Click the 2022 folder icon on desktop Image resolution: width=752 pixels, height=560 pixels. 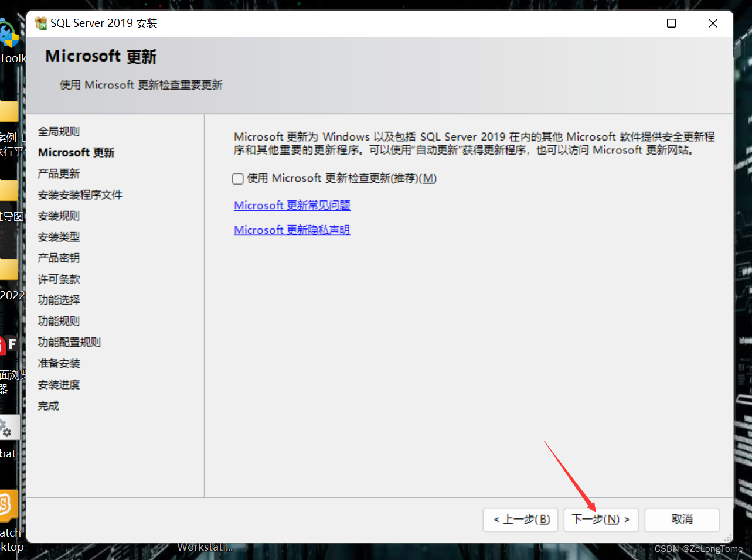[9, 269]
